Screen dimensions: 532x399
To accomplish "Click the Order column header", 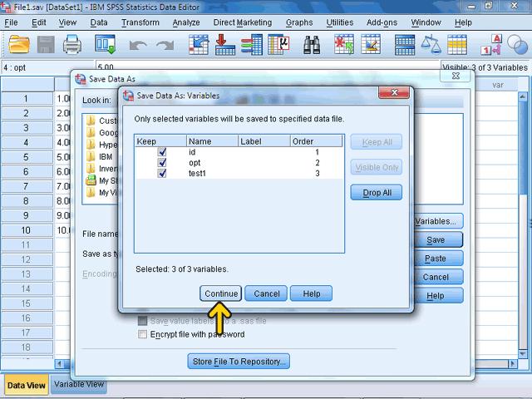I will point(316,141).
